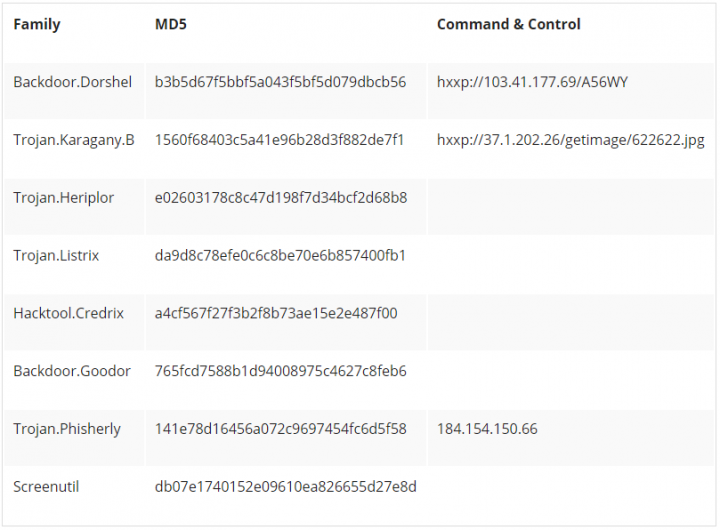Select the Trojan.Listrix family name
The width and height of the screenshot is (720, 530).
pyautogui.click(x=56, y=255)
